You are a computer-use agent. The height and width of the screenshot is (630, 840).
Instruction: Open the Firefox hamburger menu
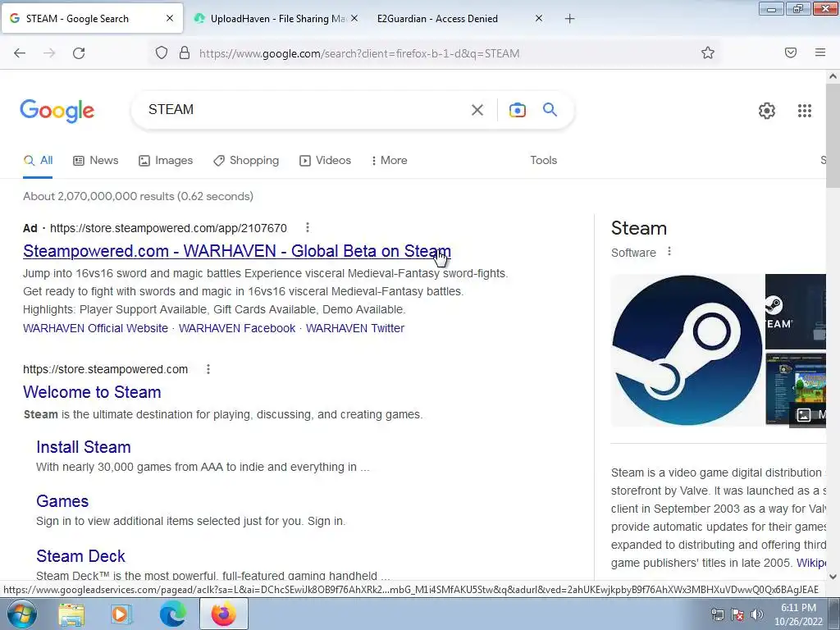(820, 52)
